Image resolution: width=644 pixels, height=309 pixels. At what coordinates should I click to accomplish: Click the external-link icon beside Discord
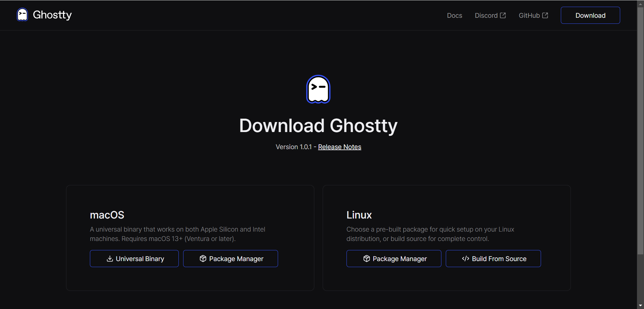pyautogui.click(x=503, y=15)
